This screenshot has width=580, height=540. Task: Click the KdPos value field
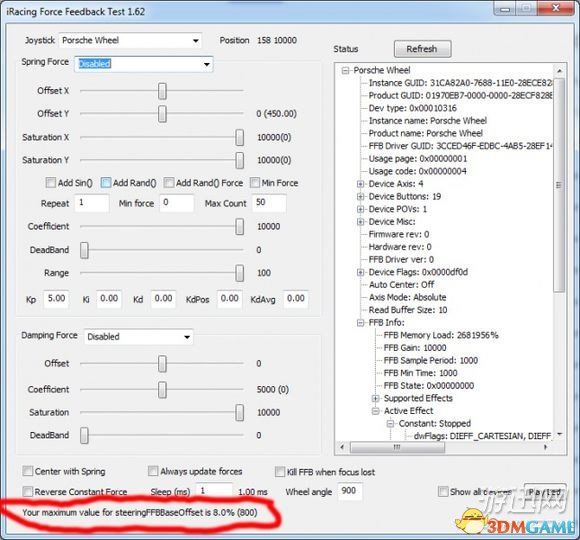tap(229, 299)
